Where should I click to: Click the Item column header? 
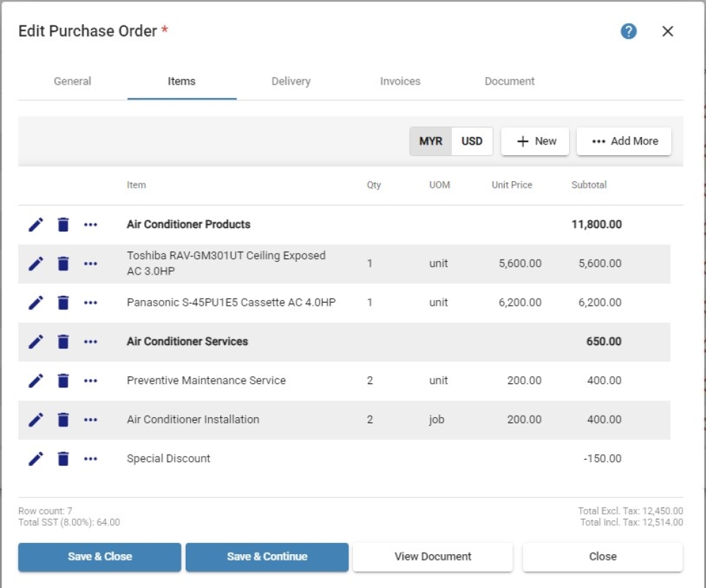pyautogui.click(x=136, y=185)
